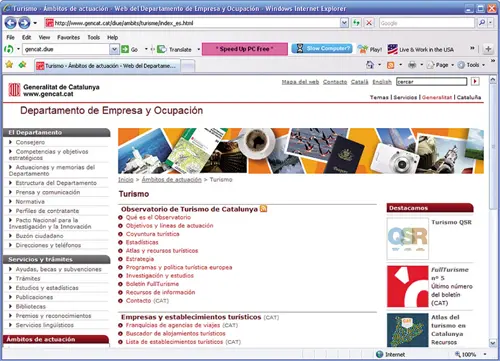The image size is (500, 361).
Task: Click the Internet zone globe in status bar
Action: click(x=379, y=354)
